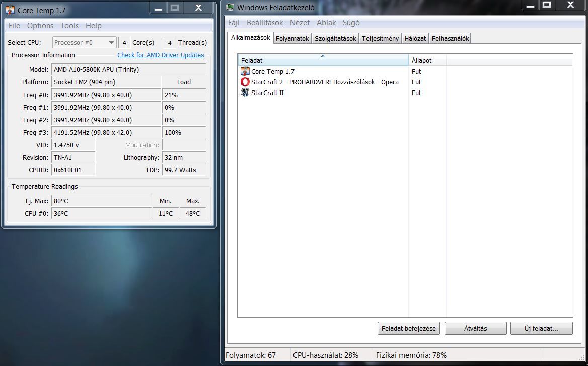Select the Core Temp 1.7 task row

(x=405, y=71)
